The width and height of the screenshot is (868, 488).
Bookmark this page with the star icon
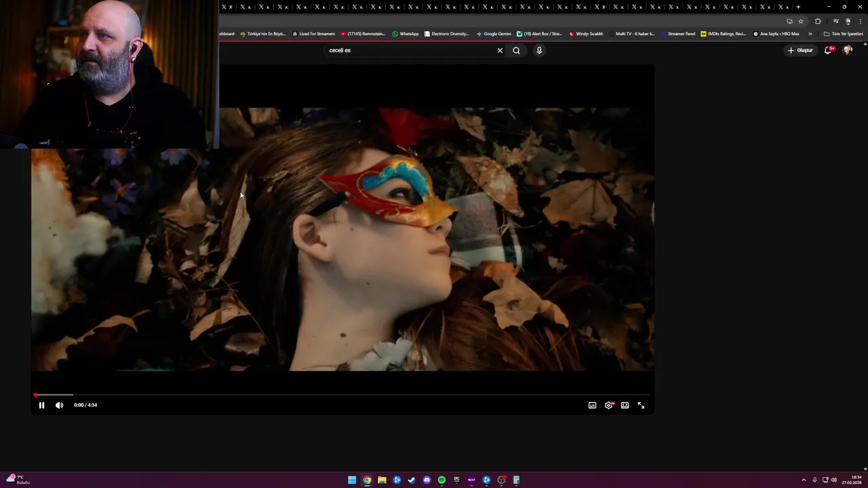tap(800, 21)
